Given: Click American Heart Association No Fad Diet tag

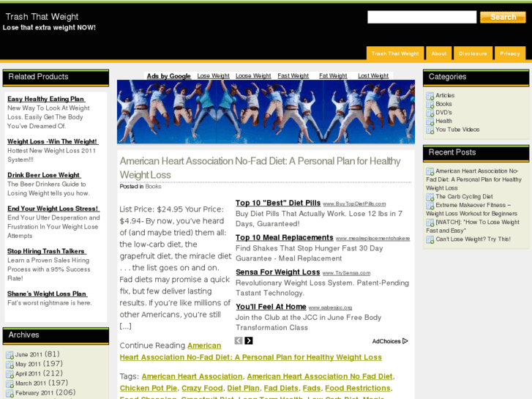Looking at the screenshot, I should pyautogui.click(x=320, y=376).
